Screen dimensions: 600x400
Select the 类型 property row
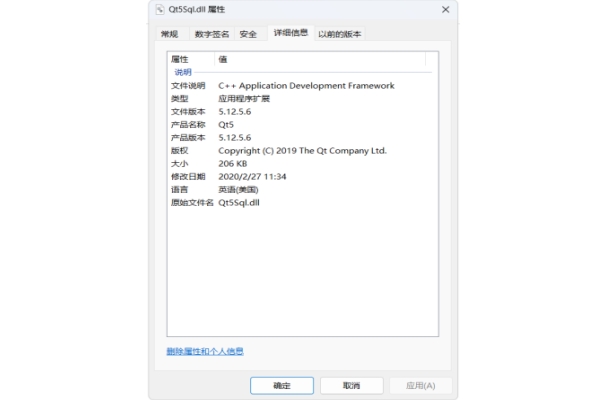click(x=180, y=99)
